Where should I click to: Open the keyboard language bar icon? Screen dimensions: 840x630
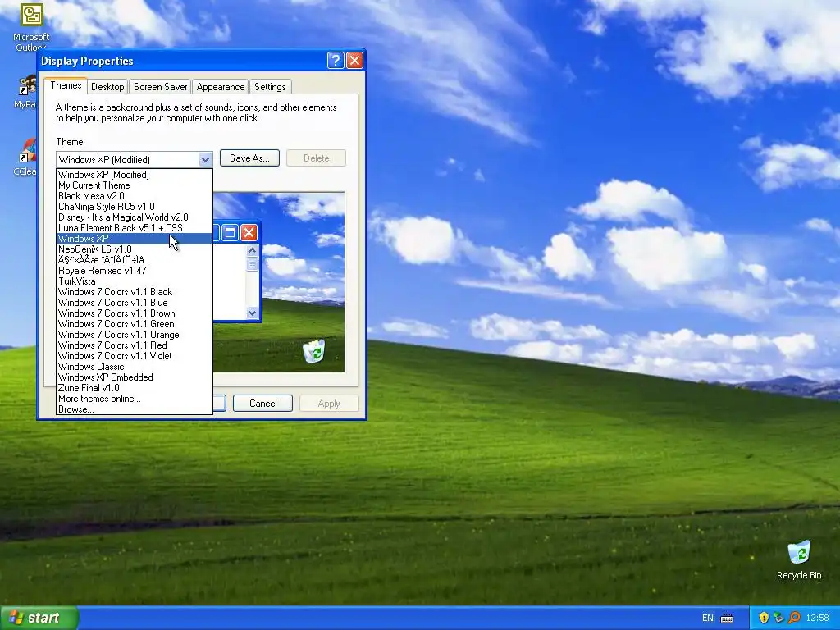(727, 619)
